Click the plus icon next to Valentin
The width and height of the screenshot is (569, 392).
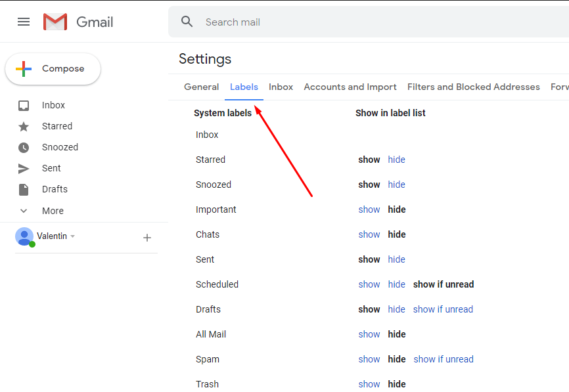point(147,238)
